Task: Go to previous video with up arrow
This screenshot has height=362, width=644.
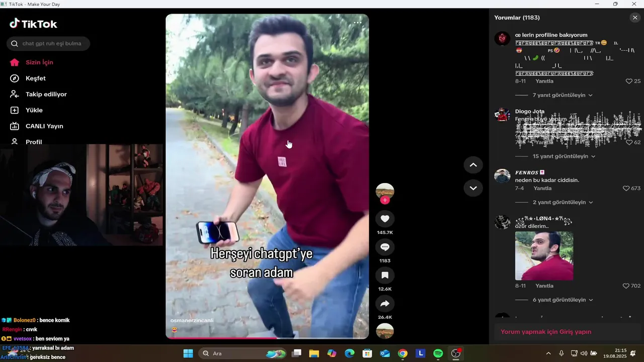Action: (473, 165)
